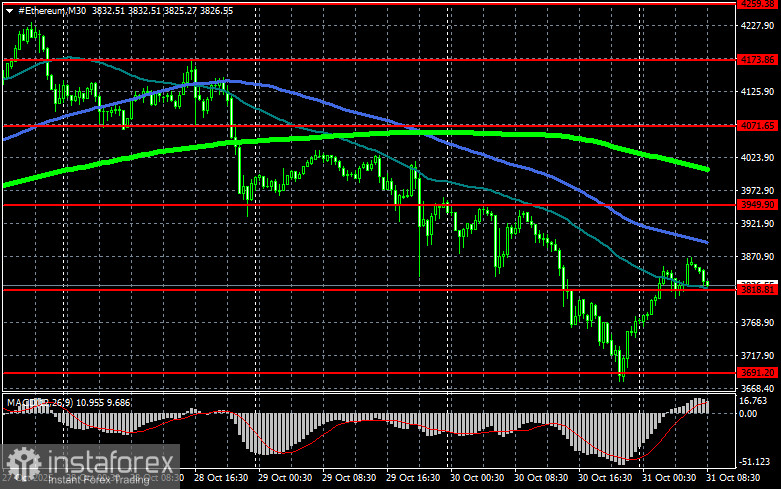Select the red 4071.65 level label
This screenshot has height=489, width=781.
click(x=758, y=125)
